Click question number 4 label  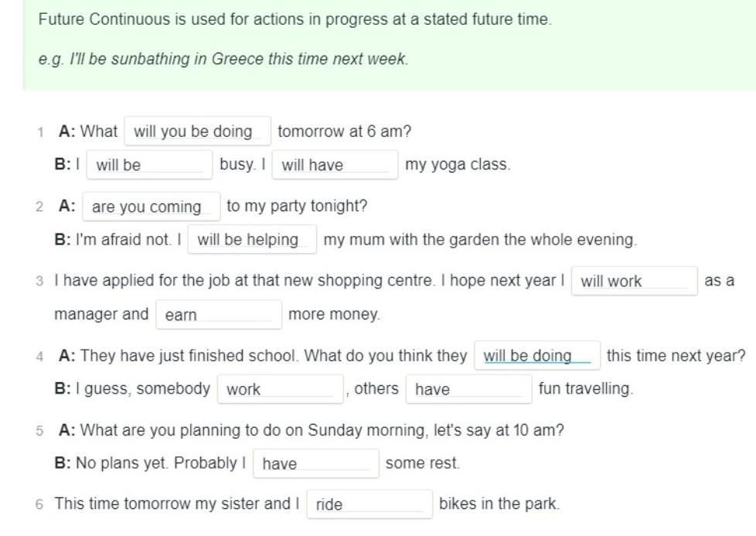[39, 357]
